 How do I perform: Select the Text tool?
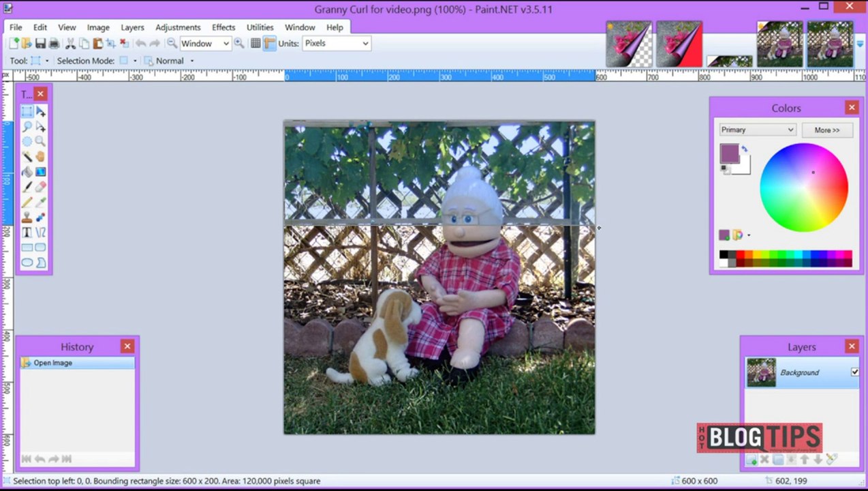[27, 232]
